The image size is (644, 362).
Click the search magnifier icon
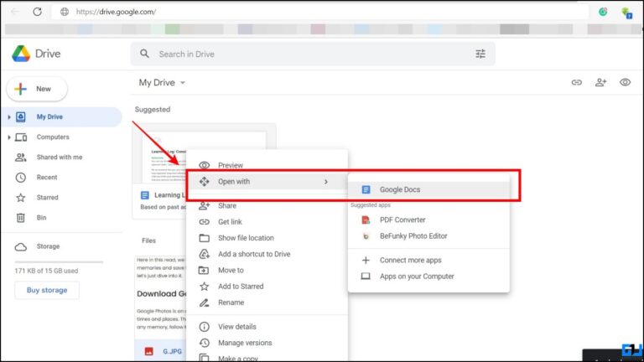point(144,54)
